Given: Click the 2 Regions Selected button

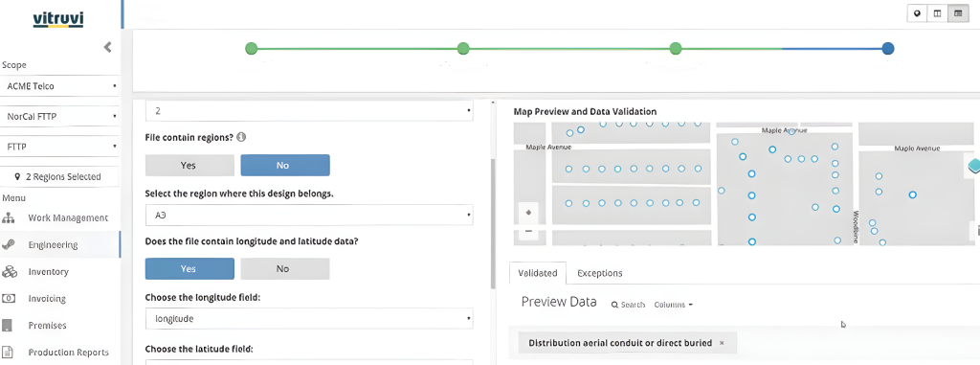Looking at the screenshot, I should pyautogui.click(x=59, y=176).
